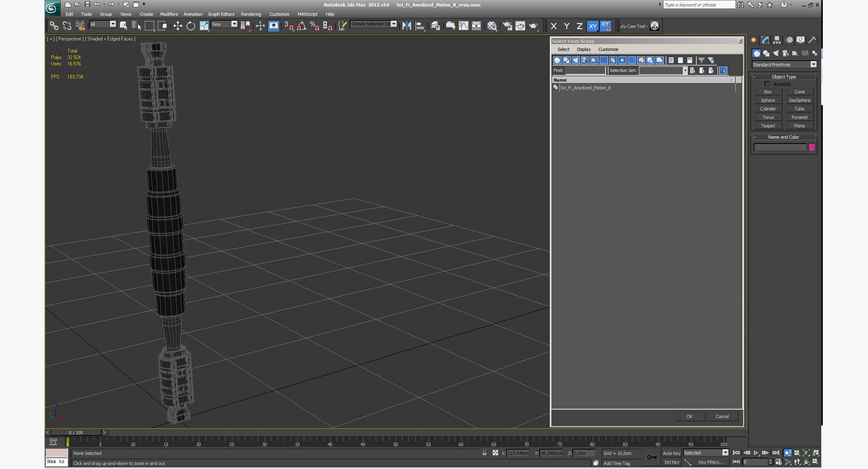Viewport: 868px width, 469px height.
Task: Open the Hierarchy command panel tab
Action: pos(777,40)
